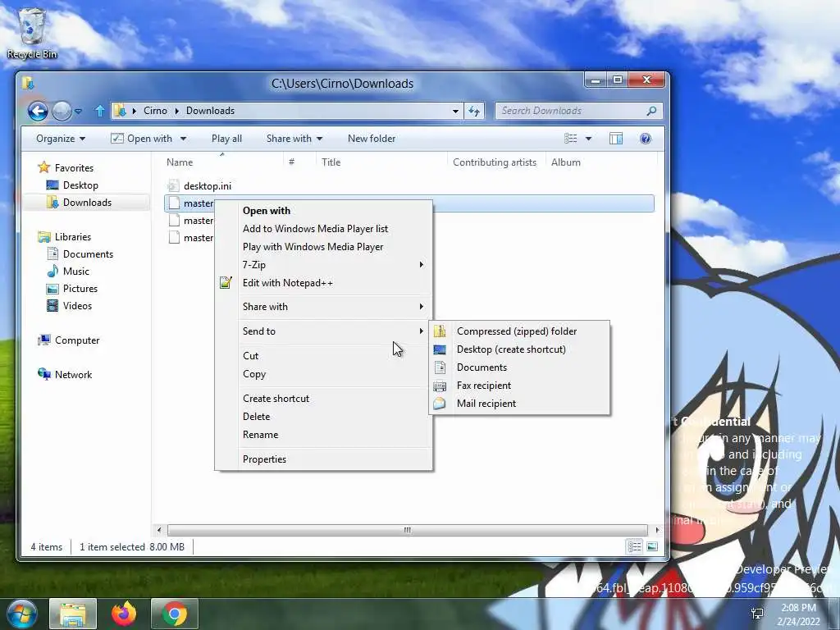Screen dimensions: 840x630
Task: Open the Open with toolbar dropdown arrow
Action: coord(183,139)
